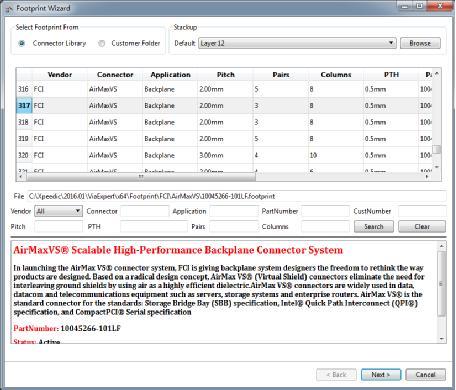Click the 0.5mm PTH cell in row 319
456x390 pixels.
point(391,139)
